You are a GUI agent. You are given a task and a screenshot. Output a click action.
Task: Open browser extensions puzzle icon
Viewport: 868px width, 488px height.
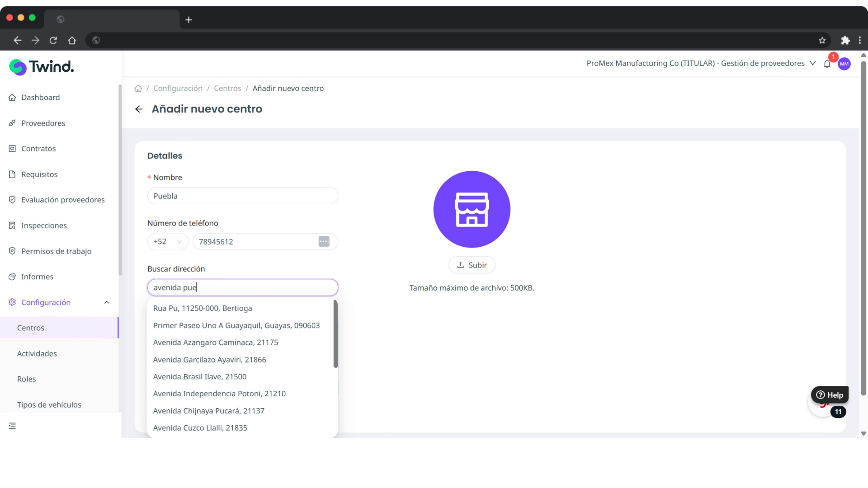(845, 41)
